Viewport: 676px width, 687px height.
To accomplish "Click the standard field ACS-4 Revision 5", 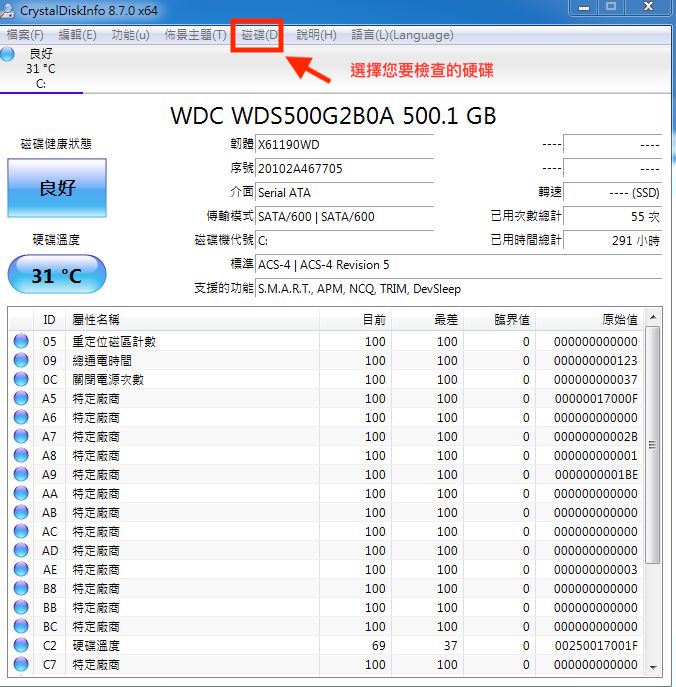I will coord(458,265).
